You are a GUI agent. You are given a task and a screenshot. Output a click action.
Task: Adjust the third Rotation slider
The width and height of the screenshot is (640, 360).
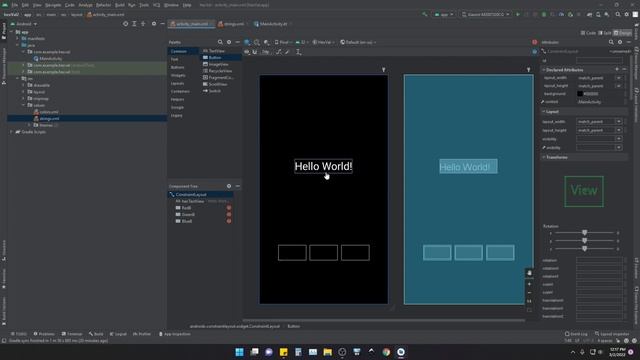584,249
